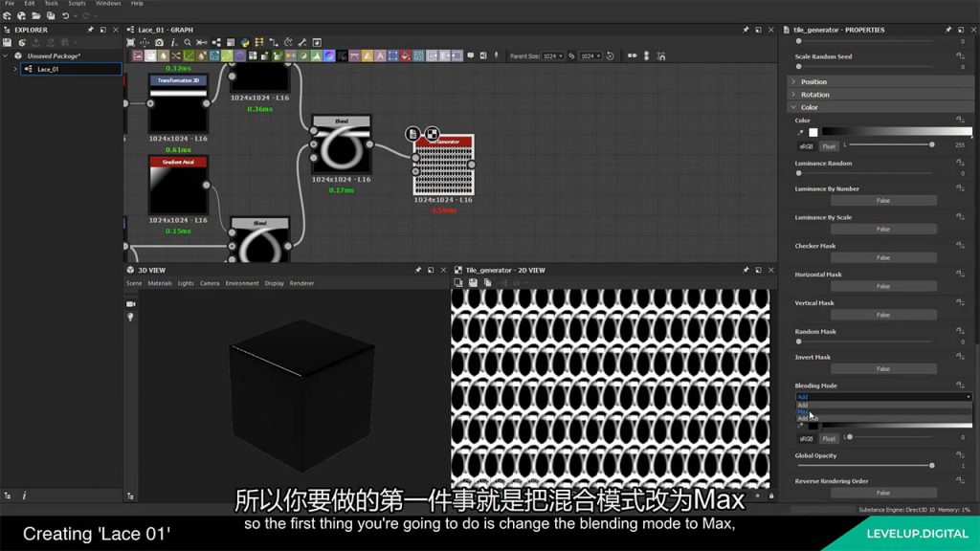
Task: Select the Tile Generator node in graph
Action: point(444,166)
